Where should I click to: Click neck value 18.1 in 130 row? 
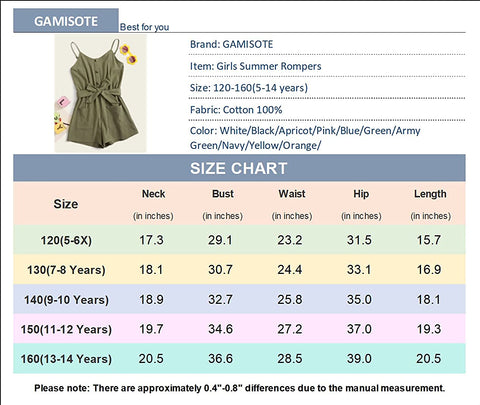click(x=151, y=270)
